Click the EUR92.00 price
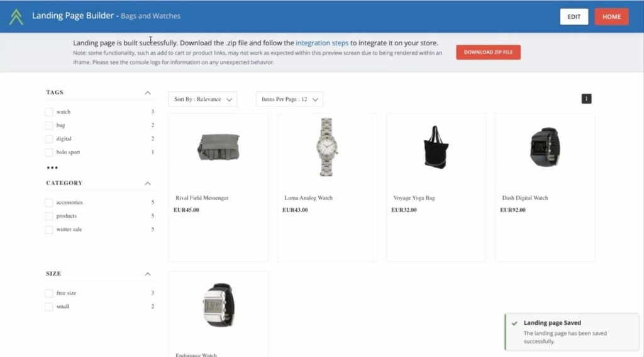Screen dimensions: 644x357 [513, 210]
